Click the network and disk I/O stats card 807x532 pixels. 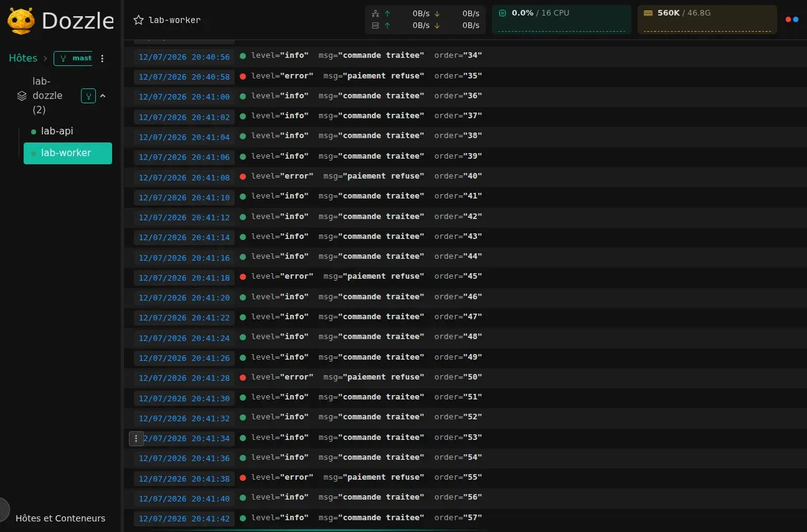coord(425,19)
